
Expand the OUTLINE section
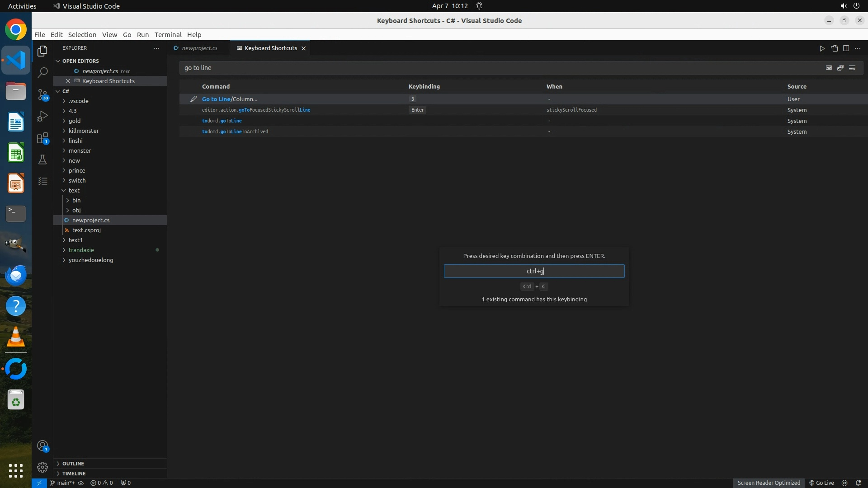point(73,464)
